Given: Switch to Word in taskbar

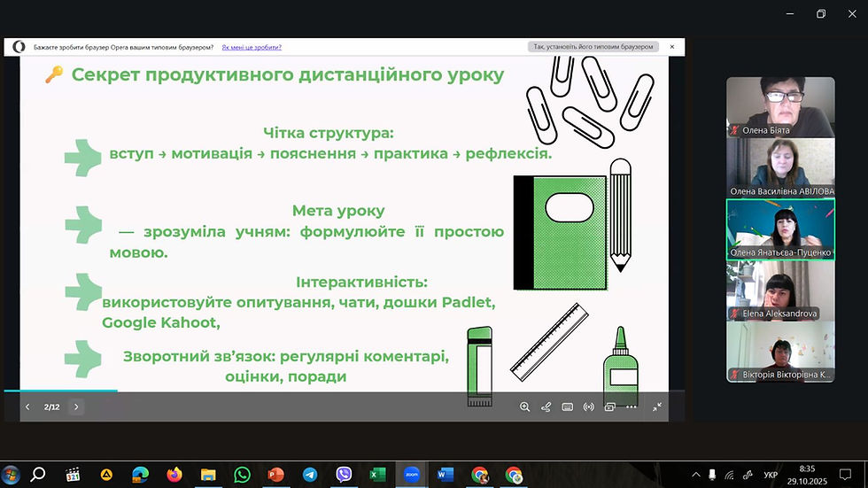Looking at the screenshot, I should tap(446, 475).
